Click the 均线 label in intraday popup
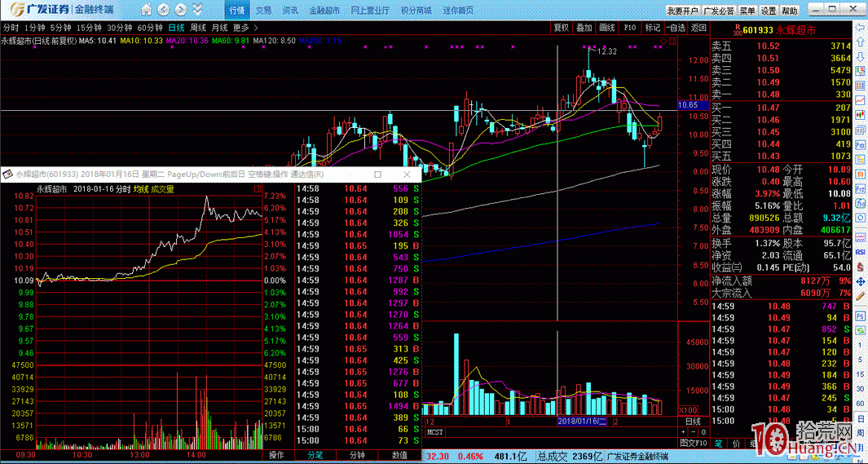Image resolution: width=868 pixels, height=464 pixels. point(143,189)
